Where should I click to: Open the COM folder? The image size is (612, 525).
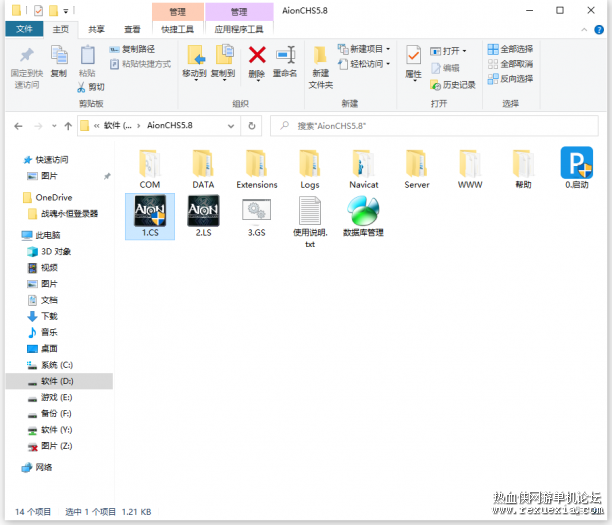150,169
